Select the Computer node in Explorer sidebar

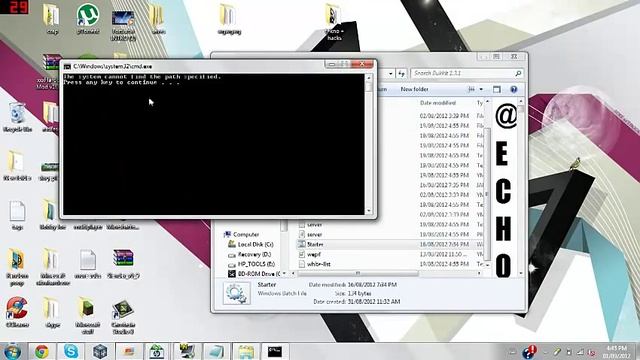242,234
